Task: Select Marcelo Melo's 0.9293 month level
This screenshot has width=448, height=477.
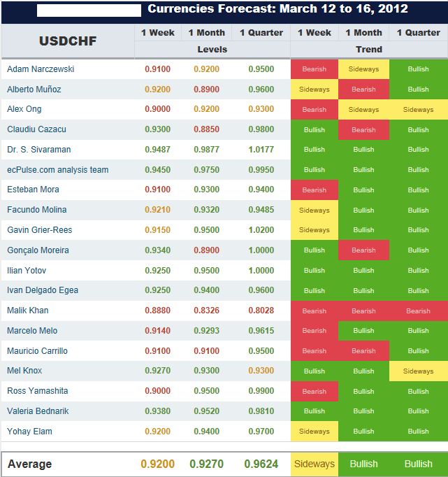Action: [206, 331]
